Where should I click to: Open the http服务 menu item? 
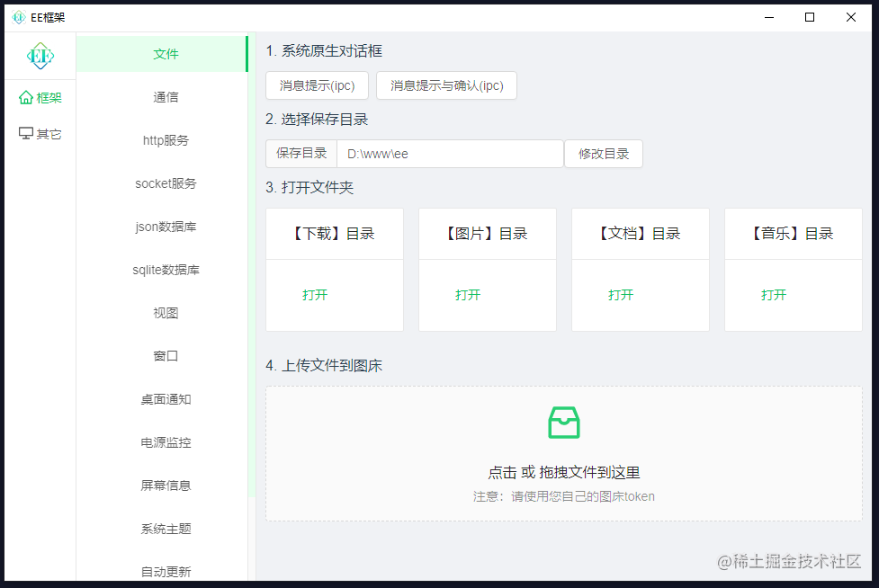tap(162, 140)
